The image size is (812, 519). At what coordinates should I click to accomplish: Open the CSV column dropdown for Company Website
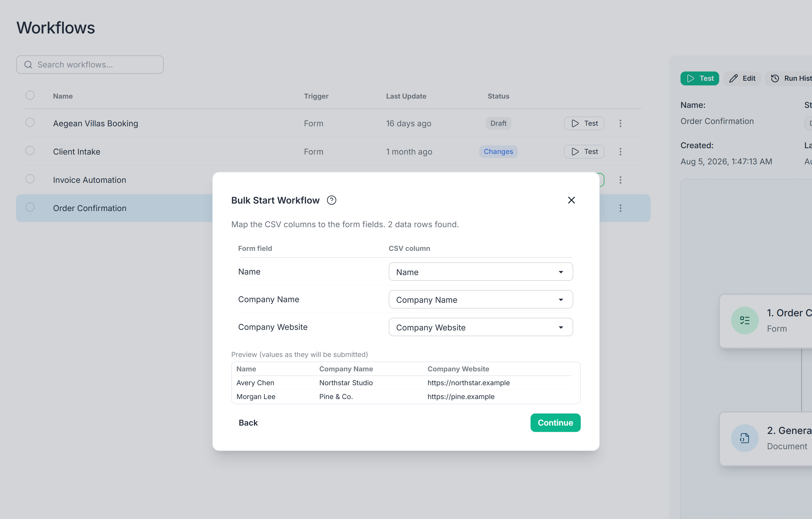click(x=480, y=327)
